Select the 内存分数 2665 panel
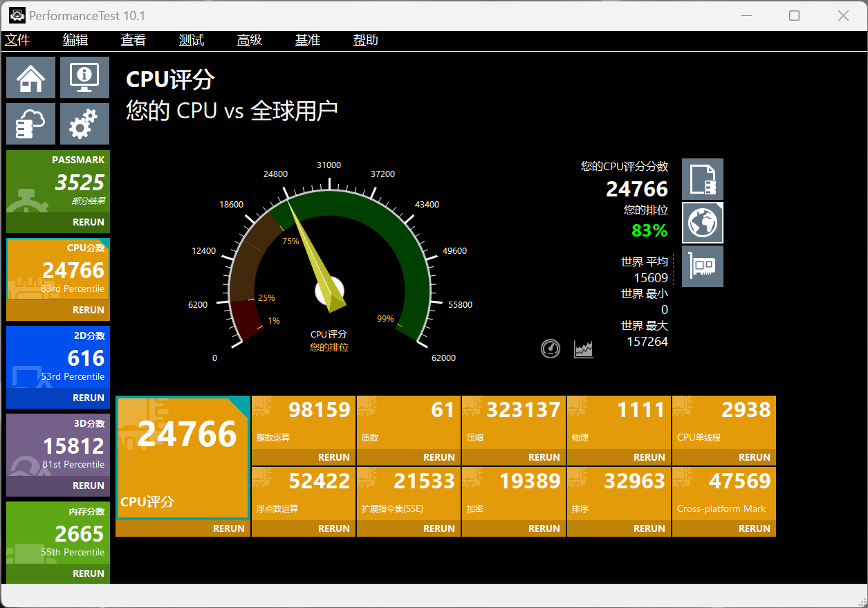The image size is (868, 608). [58, 533]
